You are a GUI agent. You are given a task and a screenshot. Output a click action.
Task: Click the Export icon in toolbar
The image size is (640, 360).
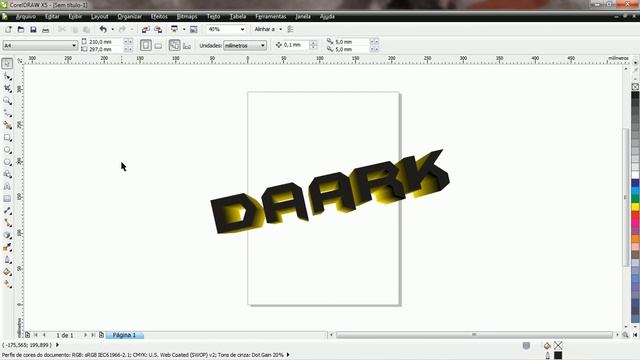click(158, 29)
